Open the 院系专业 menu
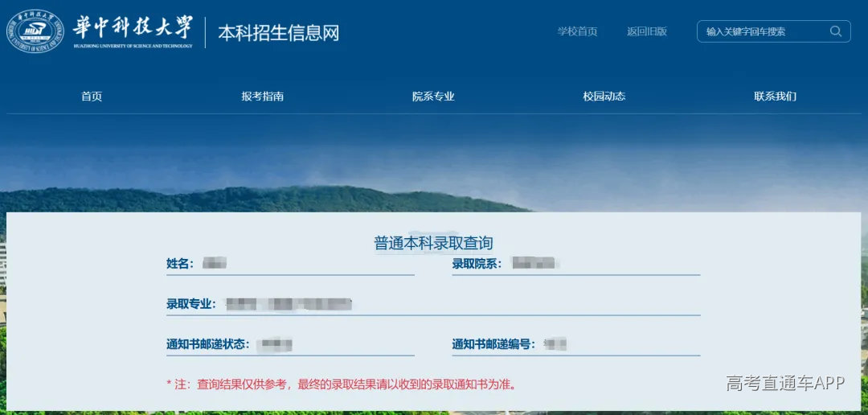The width and height of the screenshot is (868, 415). click(433, 97)
